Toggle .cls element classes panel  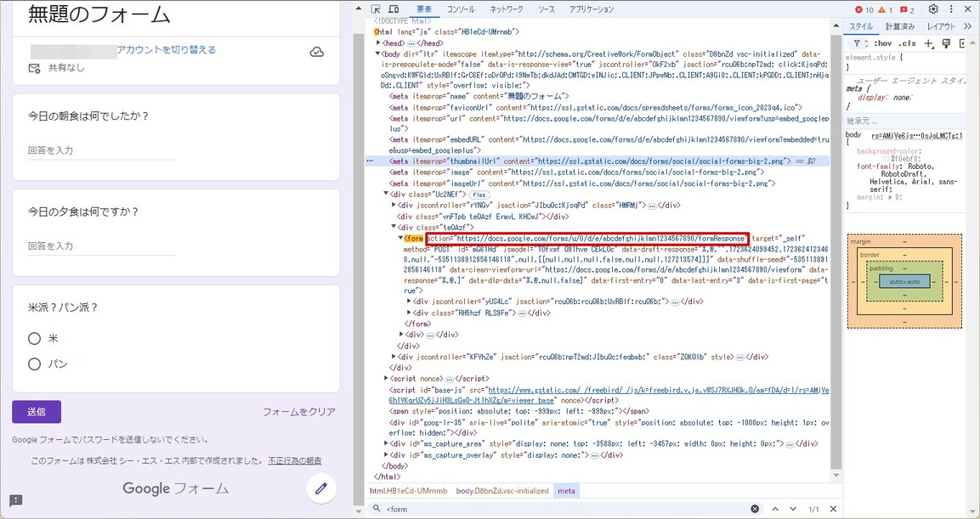click(x=906, y=43)
